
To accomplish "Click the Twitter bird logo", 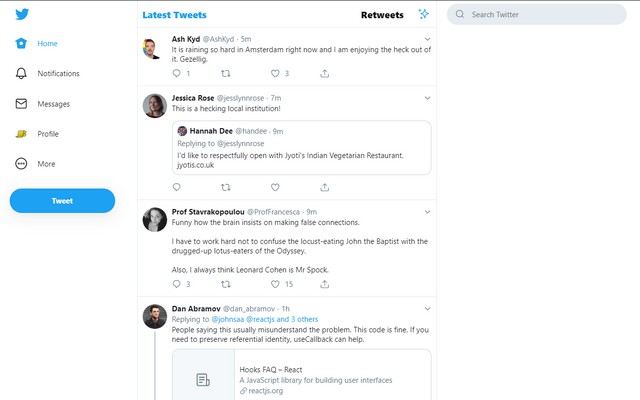I will pyautogui.click(x=22, y=15).
